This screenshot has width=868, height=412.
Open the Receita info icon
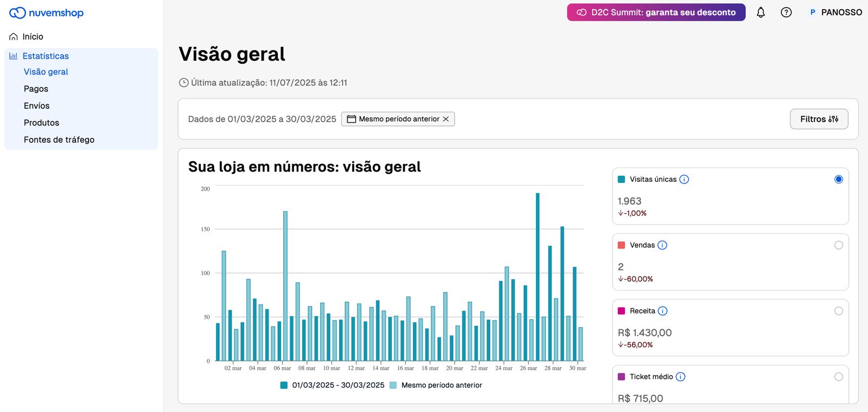[x=662, y=311]
